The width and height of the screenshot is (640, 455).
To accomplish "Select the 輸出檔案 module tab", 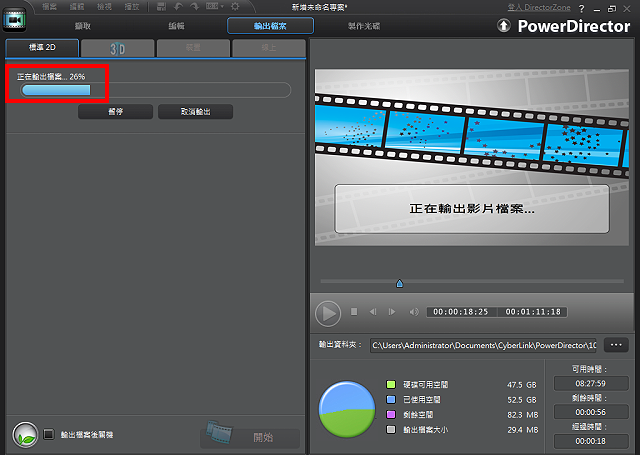I will [x=270, y=26].
